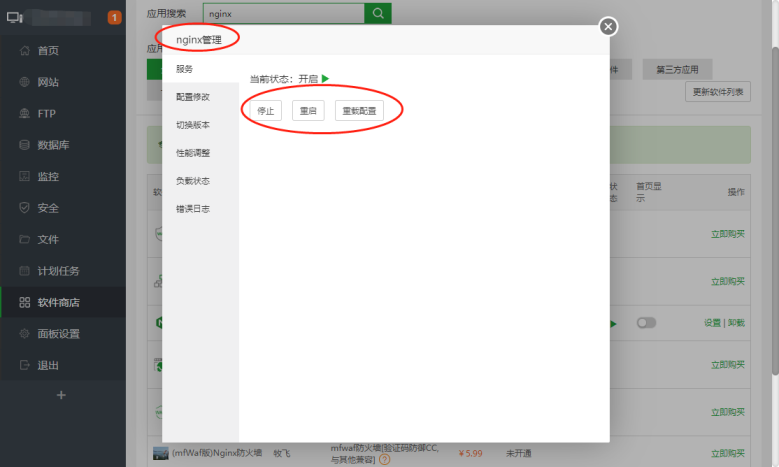Open the 监控 monitoring section
Image resolution: width=779 pixels, height=467 pixels.
63,176
